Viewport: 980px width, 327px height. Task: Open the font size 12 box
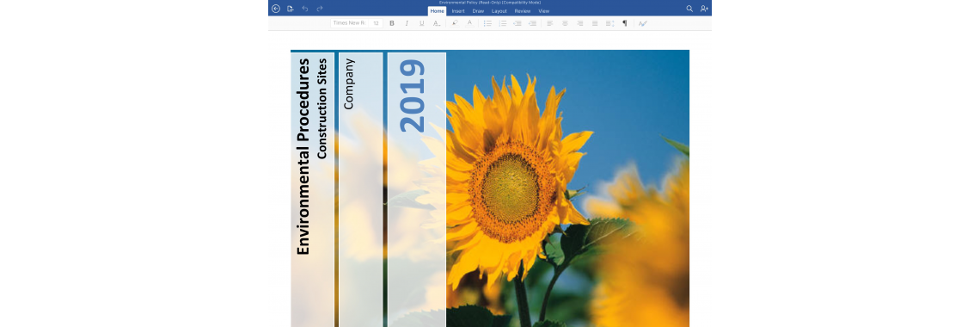click(x=377, y=23)
